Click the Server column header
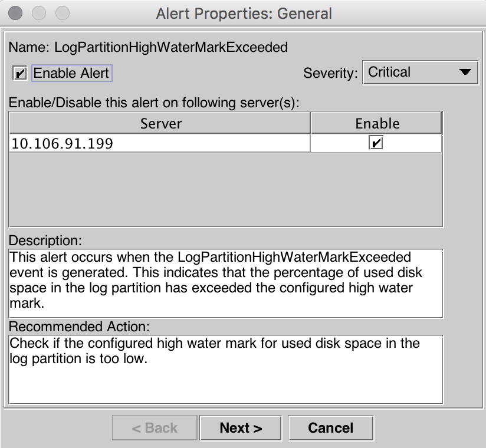This screenshot has width=486, height=448. click(160, 123)
